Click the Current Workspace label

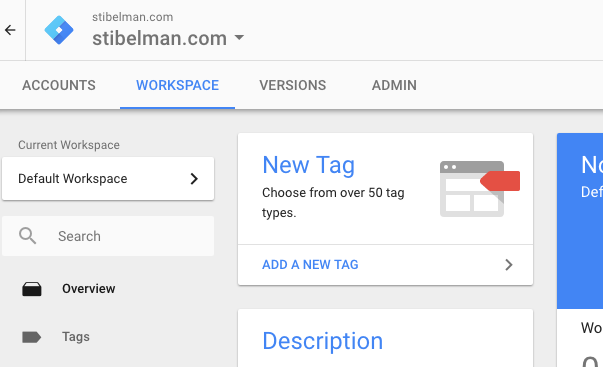(69, 145)
